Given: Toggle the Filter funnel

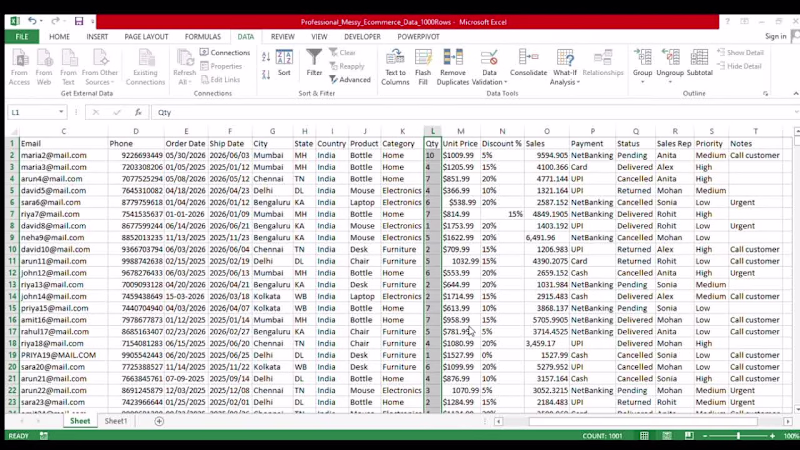Looking at the screenshot, I should 314,63.
